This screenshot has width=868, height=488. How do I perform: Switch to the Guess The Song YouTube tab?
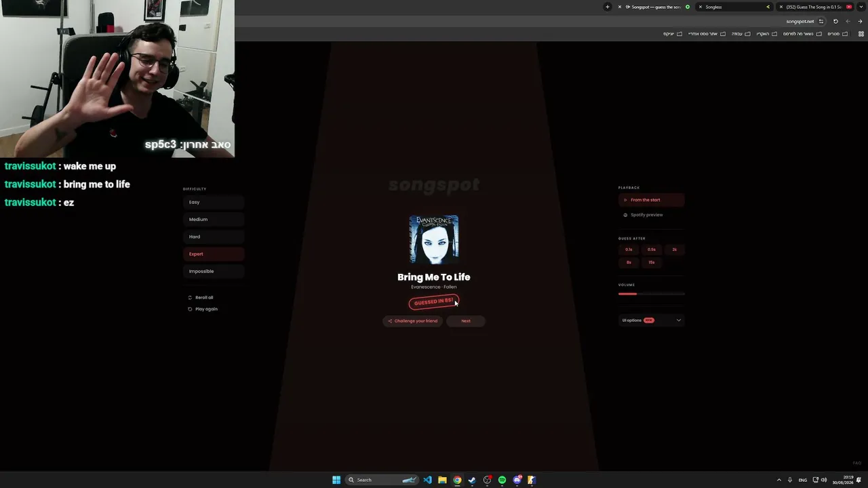pyautogui.click(x=816, y=7)
